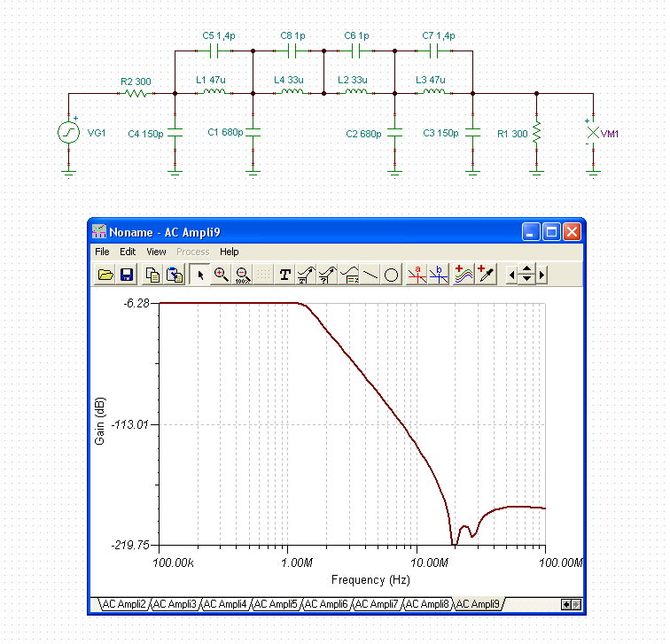
Task: Save the diagram with the floppy disk icon
Action: [x=127, y=275]
